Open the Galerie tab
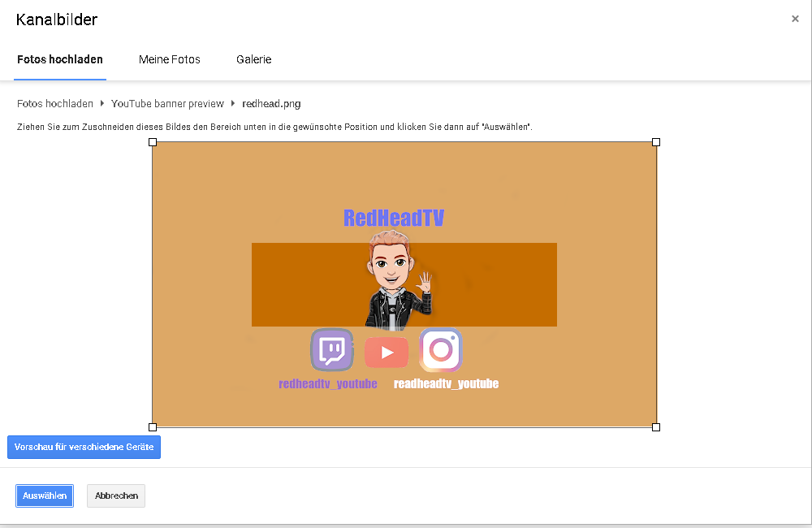The height and width of the screenshot is (528, 812). point(254,59)
